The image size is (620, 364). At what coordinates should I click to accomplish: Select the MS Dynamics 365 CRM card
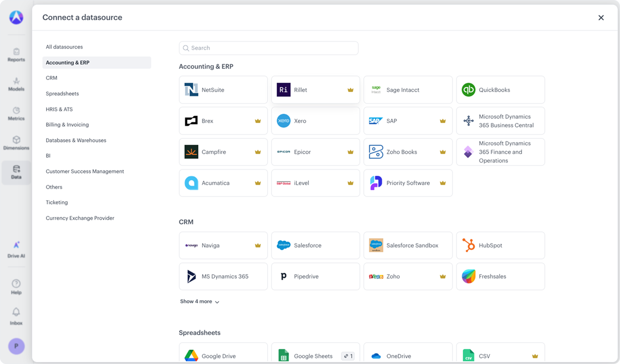[223, 276]
